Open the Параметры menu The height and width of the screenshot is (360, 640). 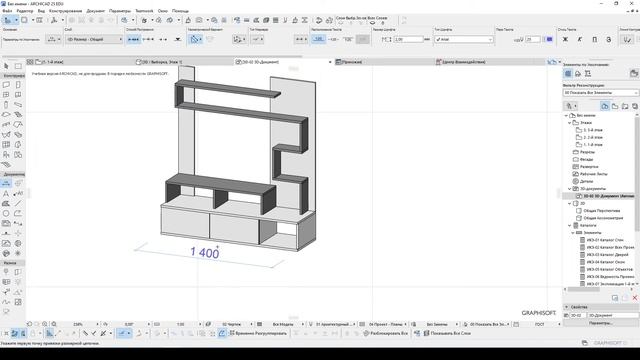pos(120,11)
